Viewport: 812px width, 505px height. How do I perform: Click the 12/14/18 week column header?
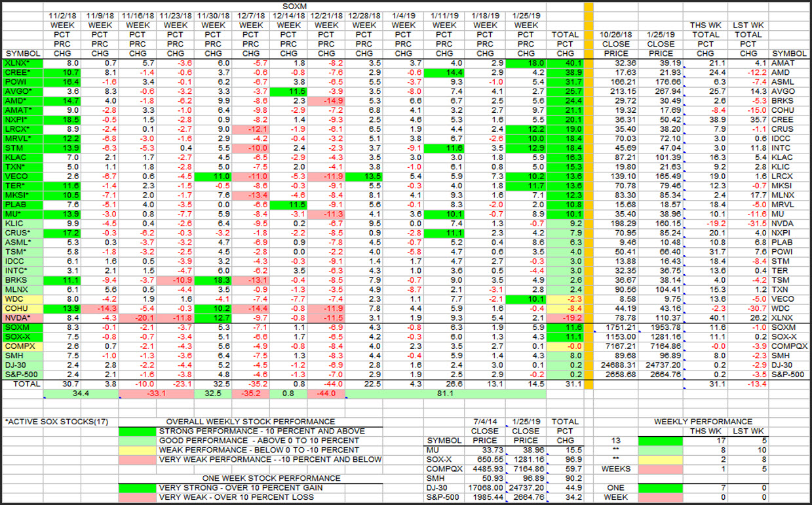[x=288, y=15]
